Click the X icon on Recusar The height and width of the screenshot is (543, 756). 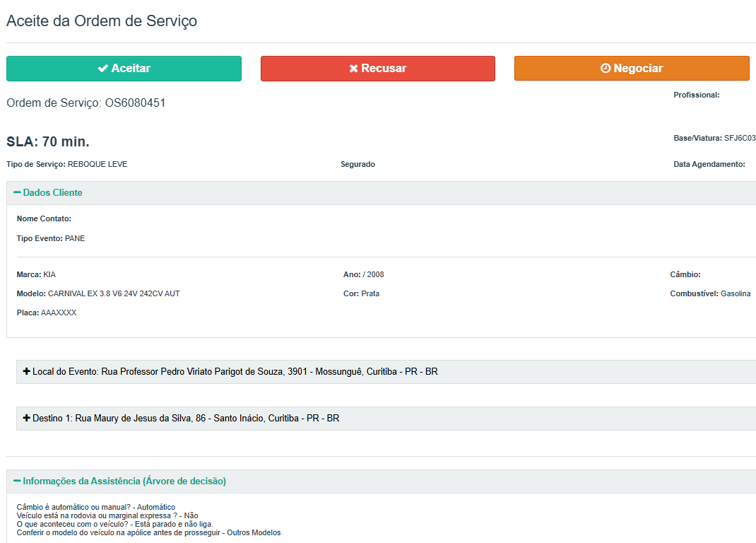point(353,69)
